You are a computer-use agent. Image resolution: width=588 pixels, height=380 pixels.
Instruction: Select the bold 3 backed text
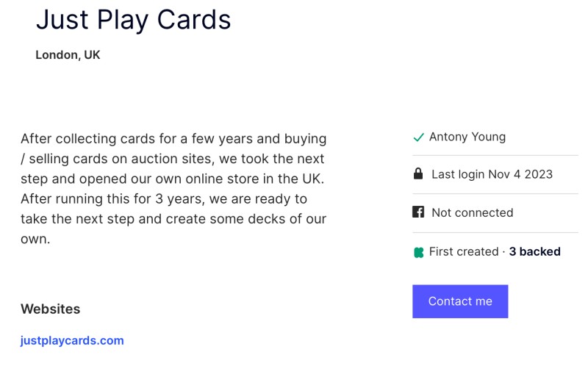534,251
